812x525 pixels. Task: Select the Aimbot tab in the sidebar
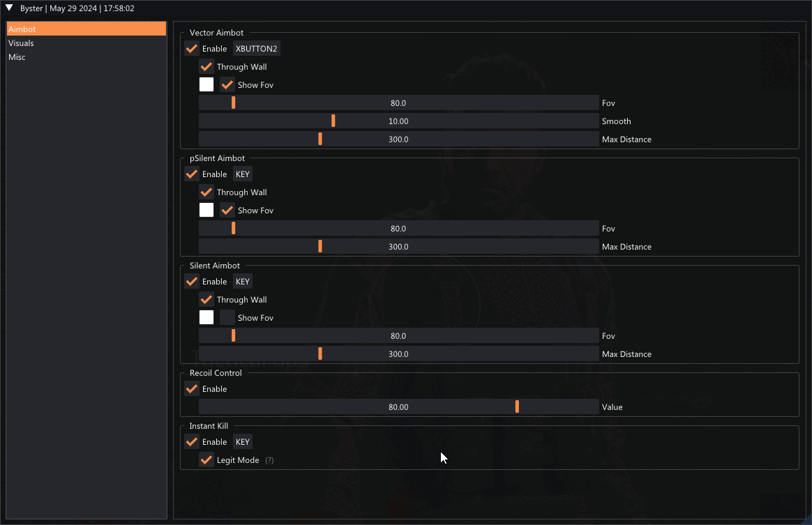pyautogui.click(x=87, y=29)
